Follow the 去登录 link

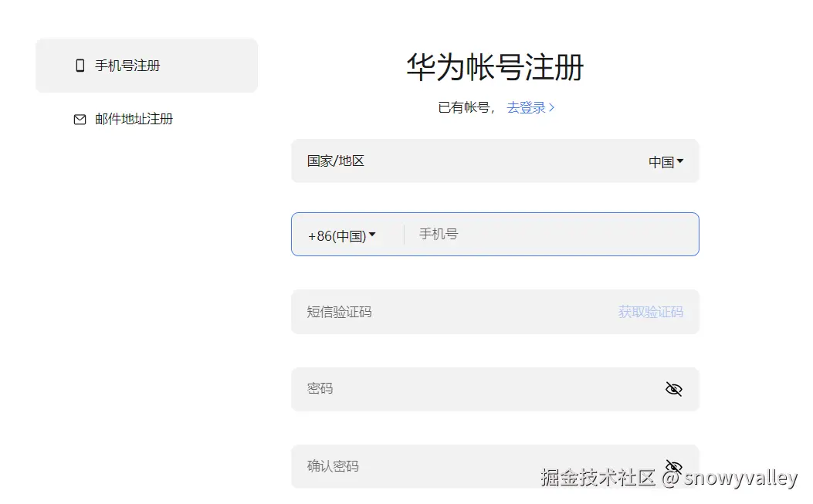point(527,108)
